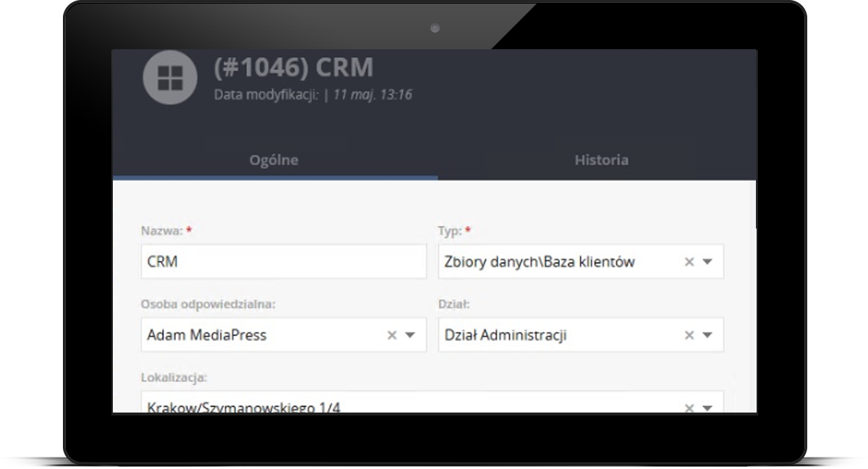Screen dimensions: 868x469
Task: Expand the Typ dropdown arrow
Action: [707, 262]
